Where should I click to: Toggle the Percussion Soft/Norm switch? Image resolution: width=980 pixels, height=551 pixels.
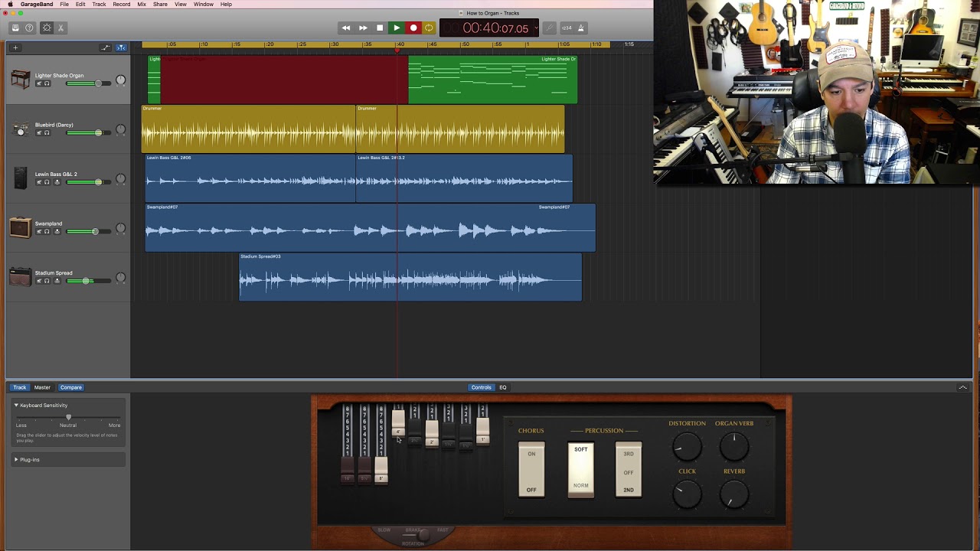coord(581,470)
